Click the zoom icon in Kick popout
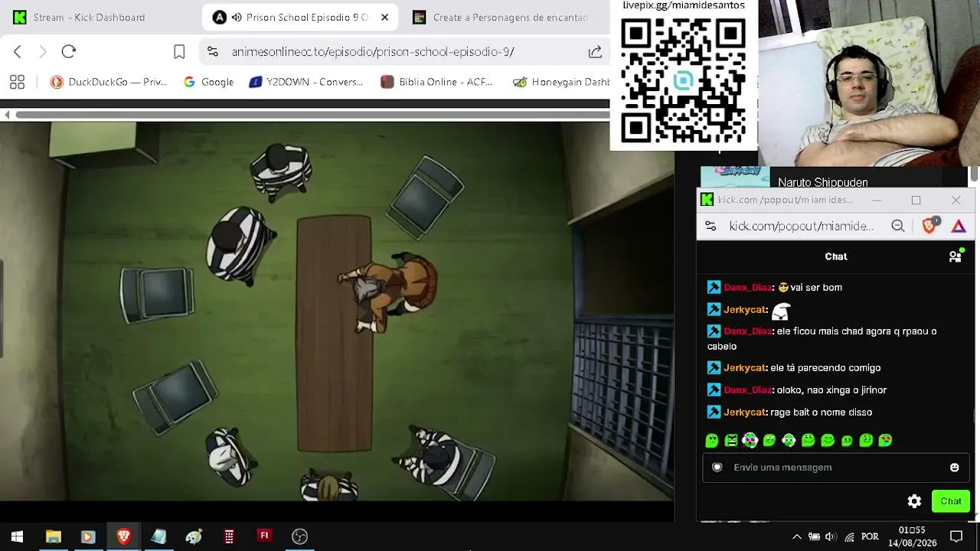 (x=898, y=226)
